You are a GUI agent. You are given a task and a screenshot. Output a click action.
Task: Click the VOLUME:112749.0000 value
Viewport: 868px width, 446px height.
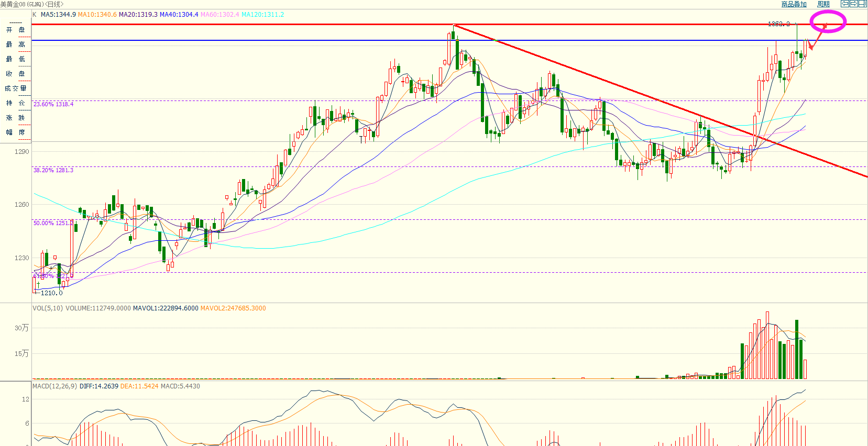pos(98,308)
